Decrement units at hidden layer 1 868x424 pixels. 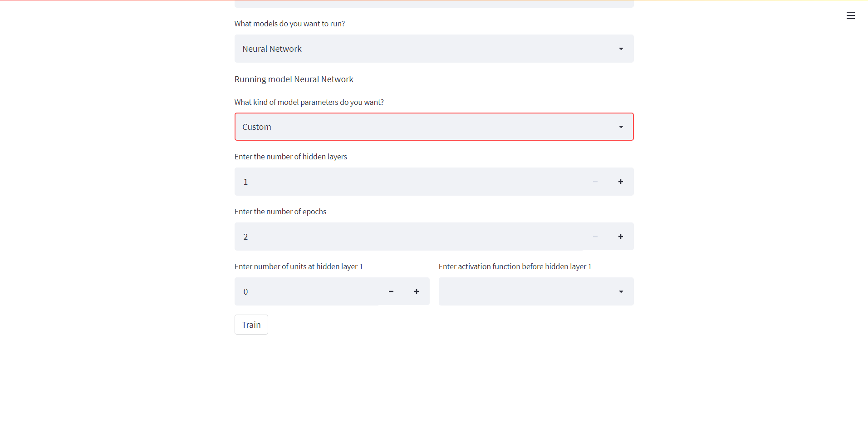coord(391,291)
